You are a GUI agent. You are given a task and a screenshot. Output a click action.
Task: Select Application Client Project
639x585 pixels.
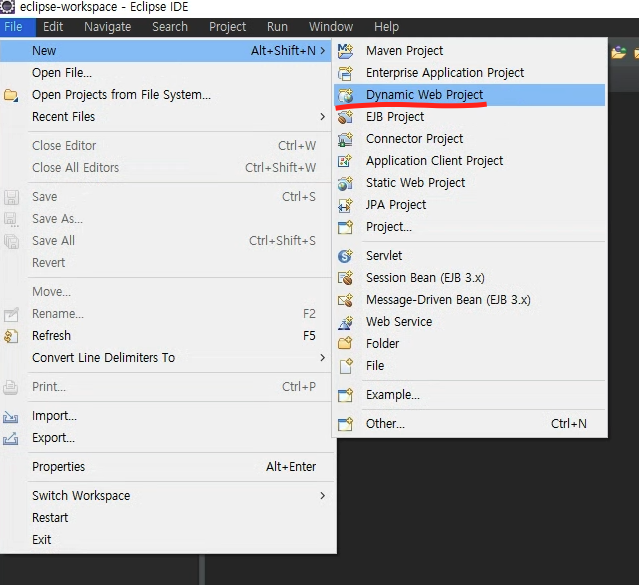[469, 161]
